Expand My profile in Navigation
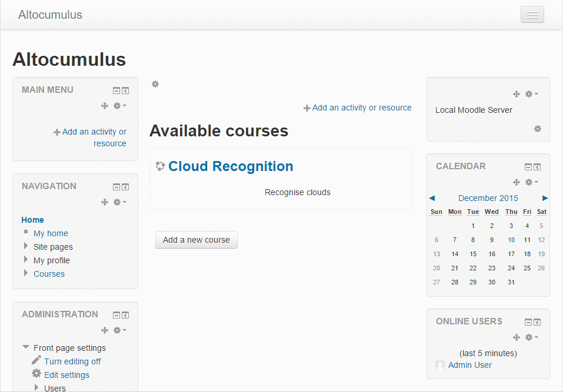This screenshot has width=563, height=392. [x=26, y=259]
